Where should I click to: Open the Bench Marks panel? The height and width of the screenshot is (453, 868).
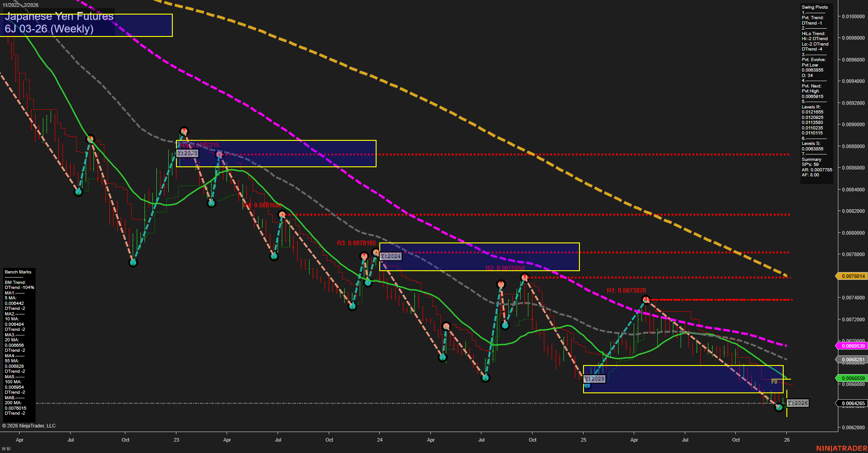pyautogui.click(x=19, y=342)
